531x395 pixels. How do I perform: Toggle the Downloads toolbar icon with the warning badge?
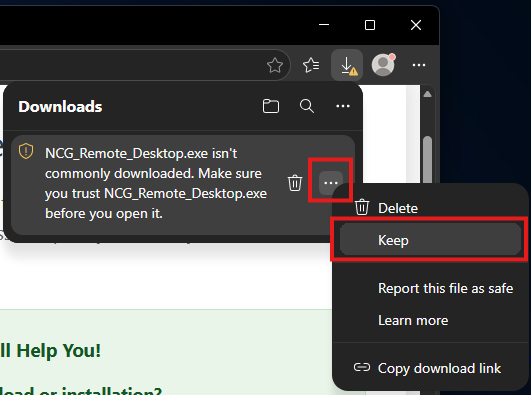(x=347, y=65)
